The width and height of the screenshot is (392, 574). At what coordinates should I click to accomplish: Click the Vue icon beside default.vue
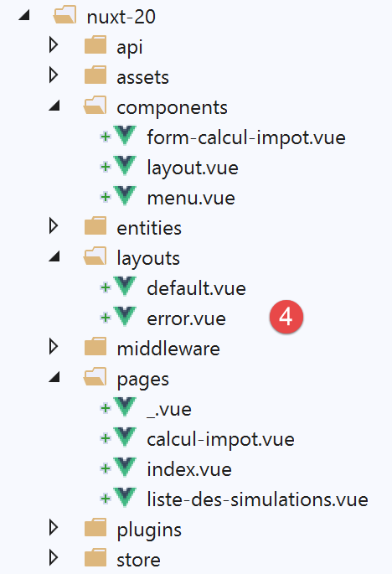tap(125, 287)
